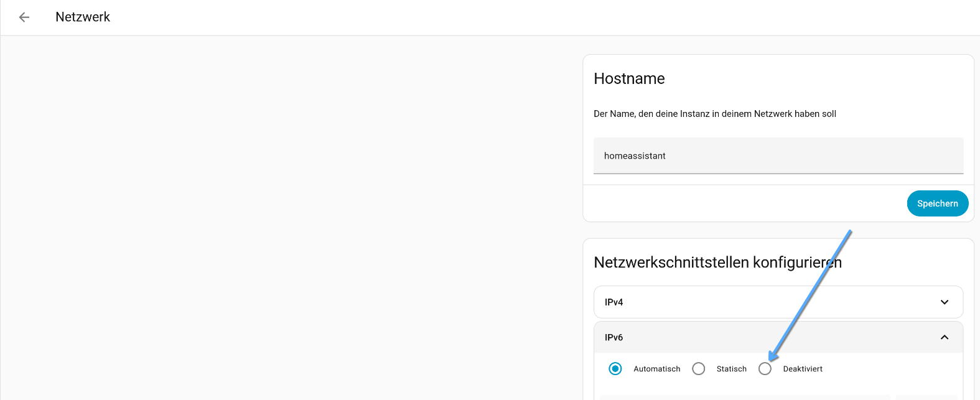This screenshot has width=980, height=400.
Task: Click the Automatisch label text
Action: point(656,369)
